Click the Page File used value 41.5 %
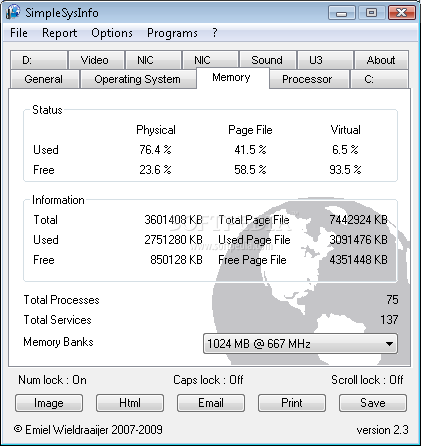 250,150
